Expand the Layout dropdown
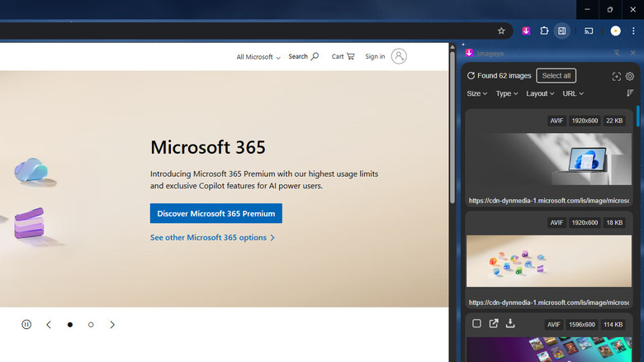644x362 pixels. 540,93
